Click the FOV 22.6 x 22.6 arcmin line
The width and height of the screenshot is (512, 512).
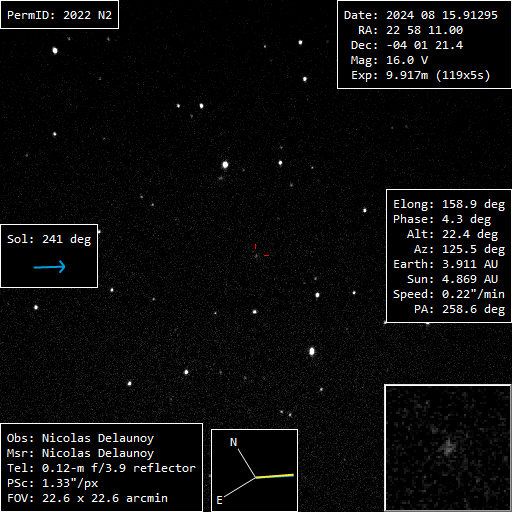(87, 498)
